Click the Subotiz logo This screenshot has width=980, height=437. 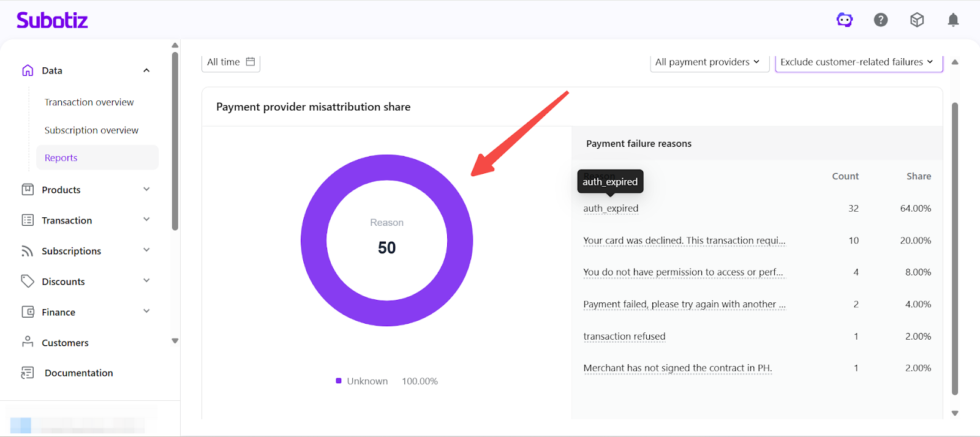[x=52, y=20]
